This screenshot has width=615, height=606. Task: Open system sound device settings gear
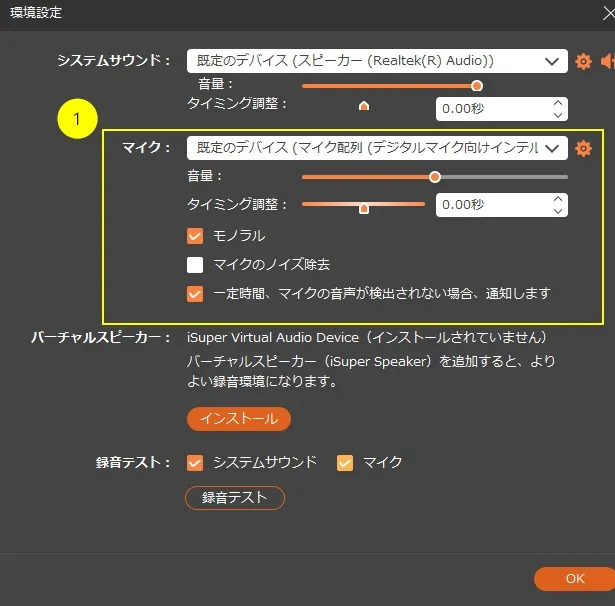pyautogui.click(x=583, y=62)
